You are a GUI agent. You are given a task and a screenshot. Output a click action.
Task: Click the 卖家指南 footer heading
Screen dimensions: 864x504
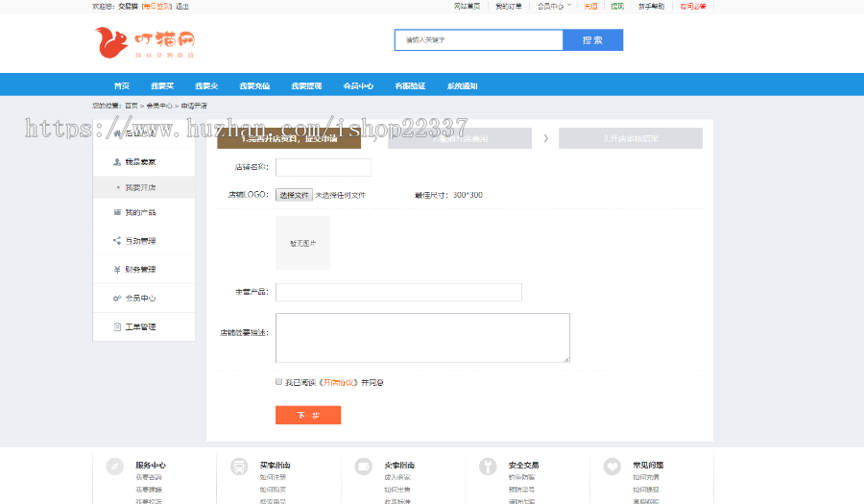[x=399, y=466]
